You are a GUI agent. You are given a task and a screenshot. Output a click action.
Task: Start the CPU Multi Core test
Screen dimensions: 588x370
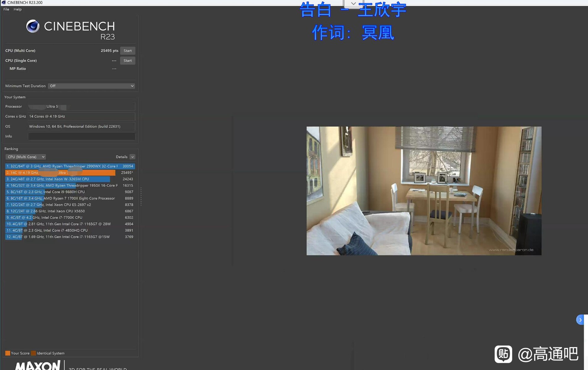127,51
